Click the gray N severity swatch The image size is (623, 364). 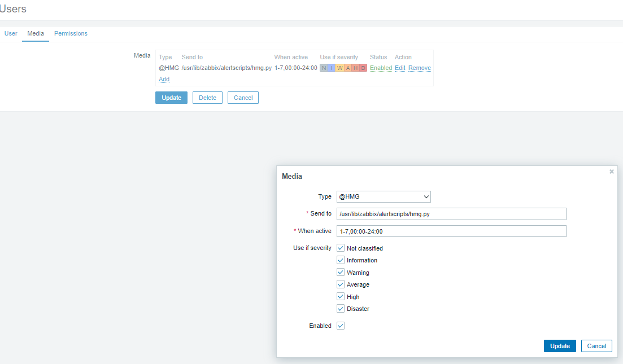point(324,68)
